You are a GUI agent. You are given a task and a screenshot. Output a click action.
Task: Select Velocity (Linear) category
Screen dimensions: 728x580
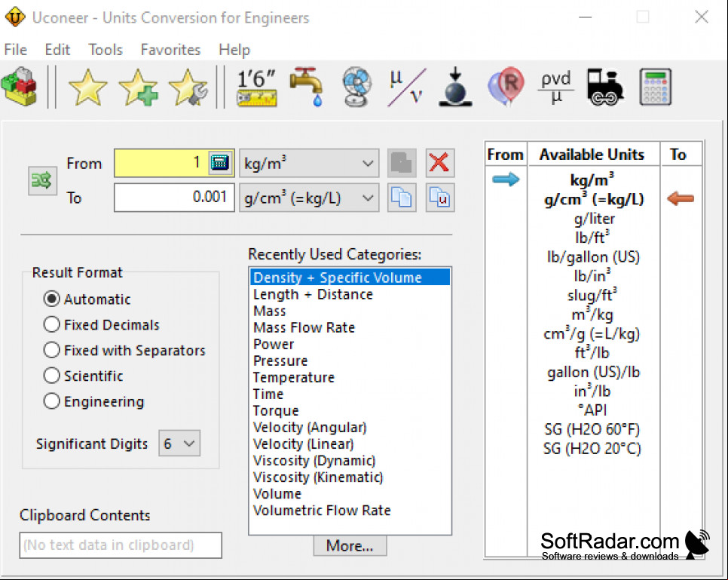point(350,444)
